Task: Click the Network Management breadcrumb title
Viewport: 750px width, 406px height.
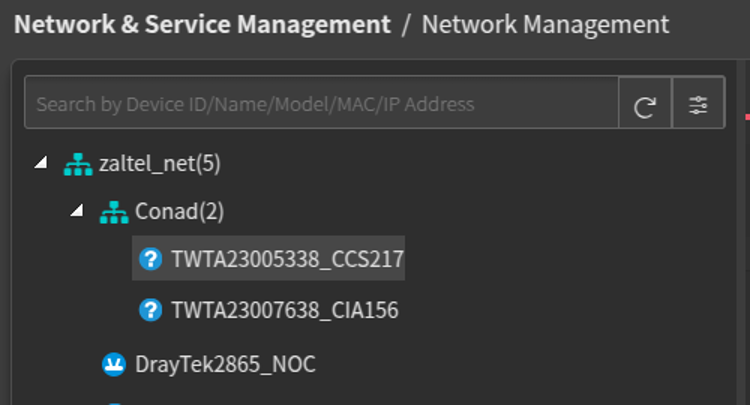Action: pos(545,24)
